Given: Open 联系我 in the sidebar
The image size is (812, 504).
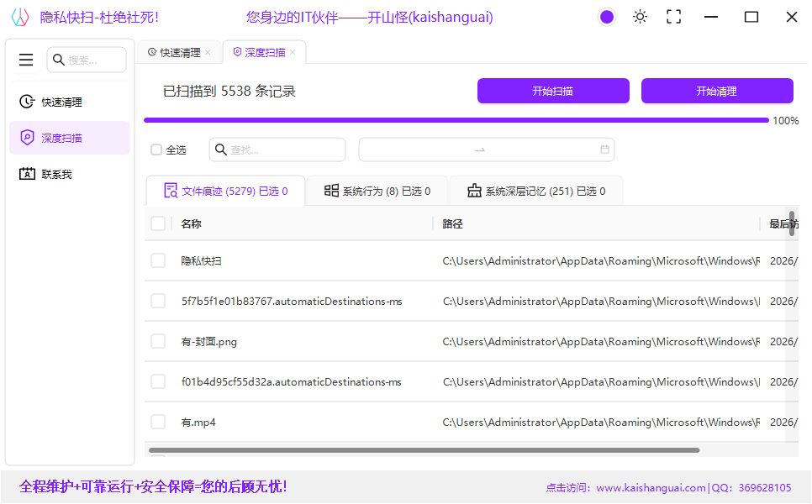Looking at the screenshot, I should tap(70, 174).
